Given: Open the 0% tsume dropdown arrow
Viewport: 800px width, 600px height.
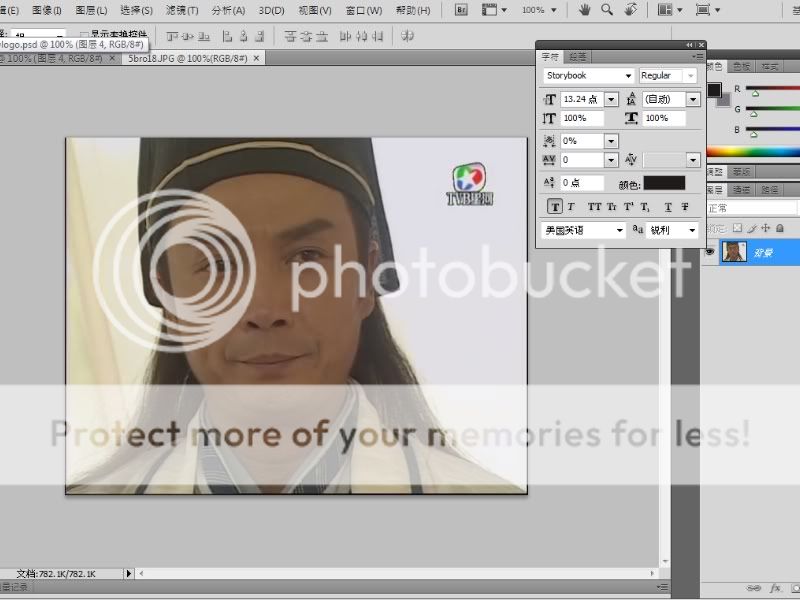Looking at the screenshot, I should [x=611, y=141].
